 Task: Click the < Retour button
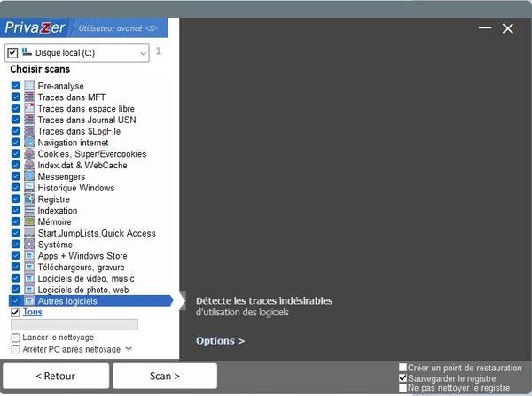click(55, 376)
